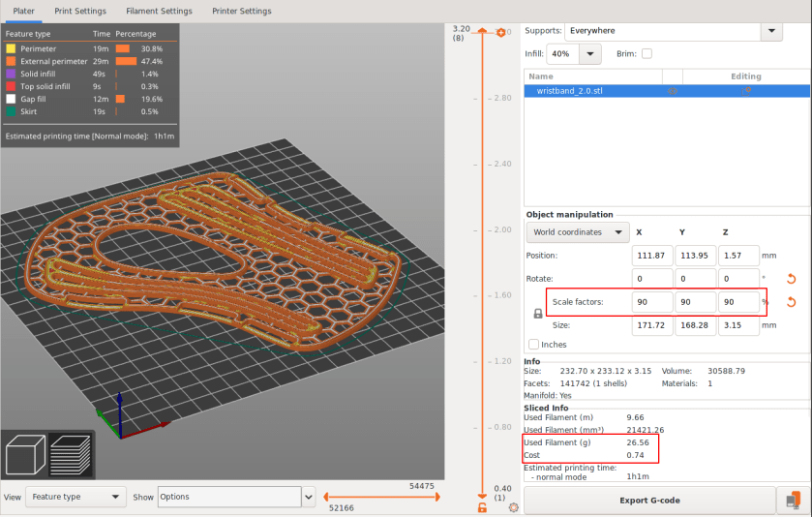
Task: Reset scale factors with the orange arrow
Action: [792, 302]
